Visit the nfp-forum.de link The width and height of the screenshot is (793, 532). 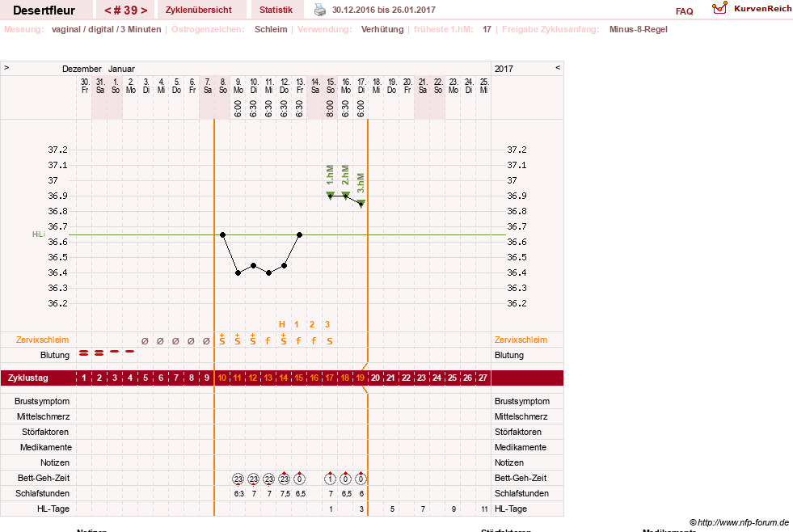(739, 522)
